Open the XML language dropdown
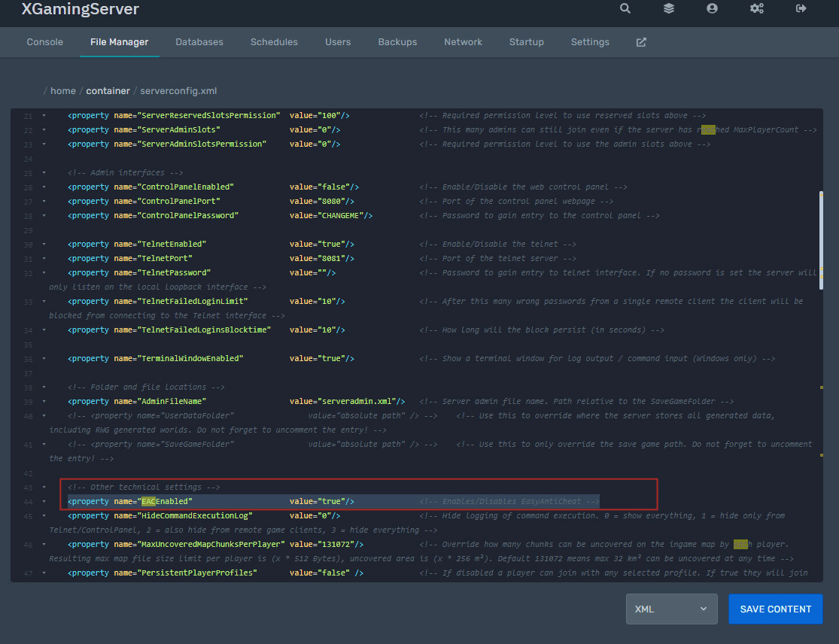 pos(671,609)
